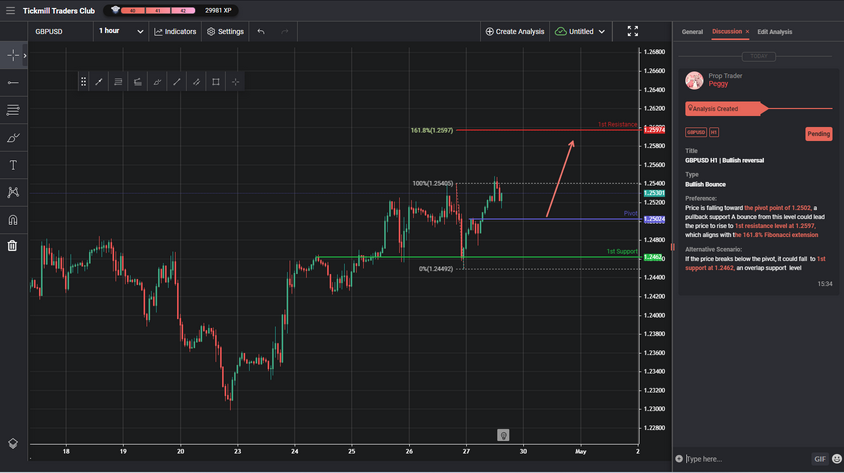Open the 1 hour timeframe dropdown

point(121,31)
